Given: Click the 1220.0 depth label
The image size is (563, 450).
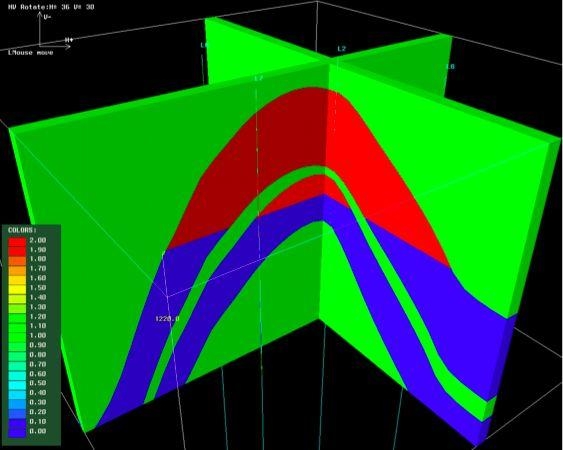Looking at the screenshot, I should (x=167, y=319).
